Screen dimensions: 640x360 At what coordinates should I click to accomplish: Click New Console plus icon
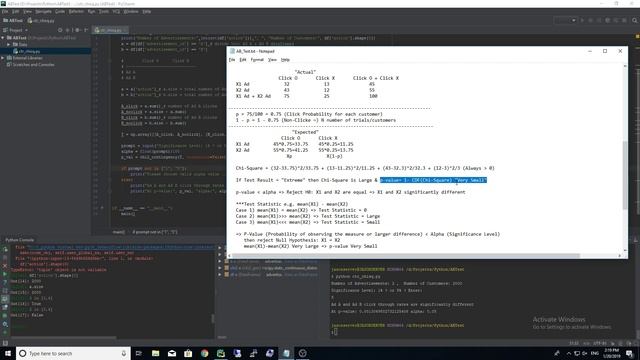5,333
